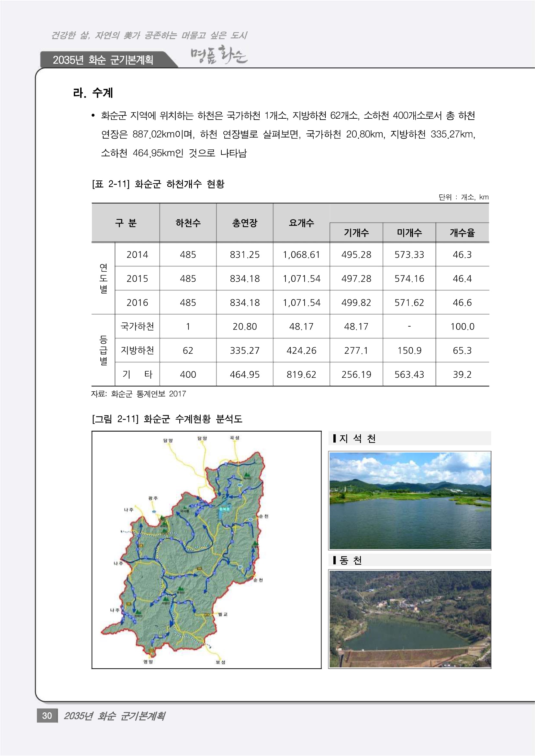Click the 지방하천 요개수 cell '424.26'

(x=301, y=350)
